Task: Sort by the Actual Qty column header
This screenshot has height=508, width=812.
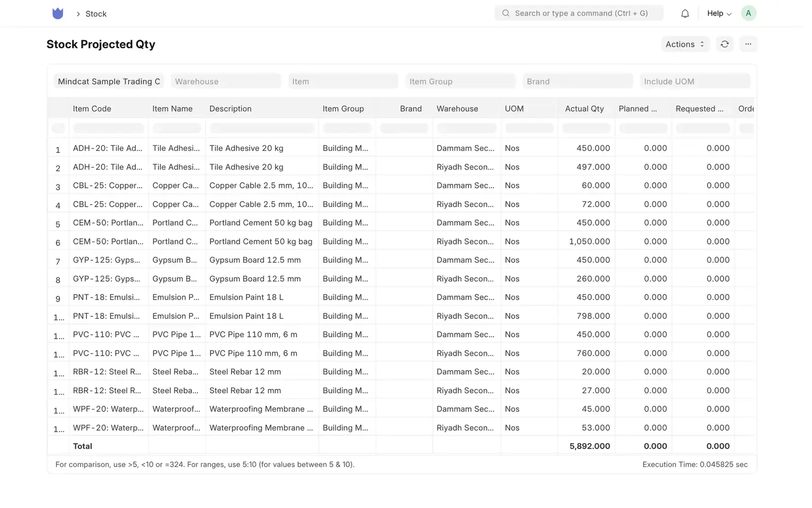Action: pyautogui.click(x=586, y=109)
